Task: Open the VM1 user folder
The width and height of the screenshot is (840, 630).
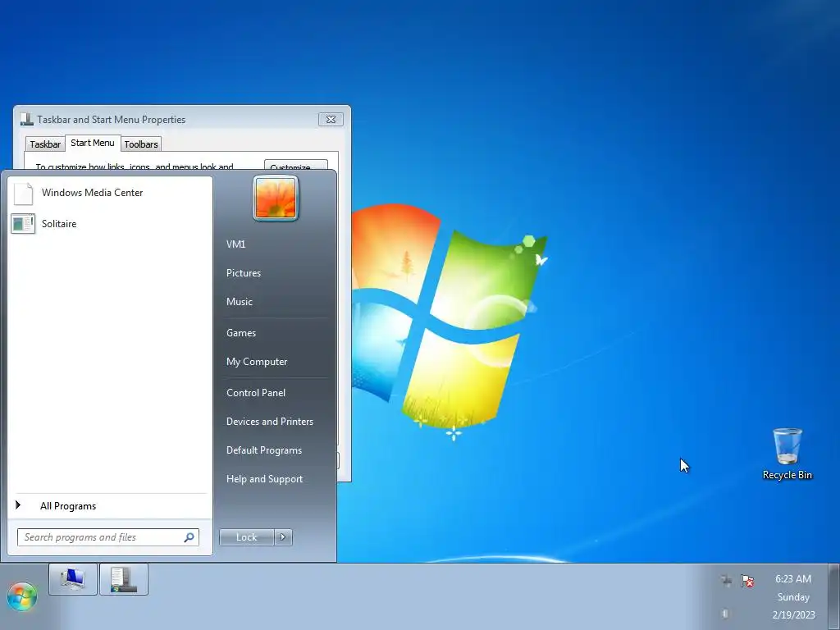Action: (x=235, y=244)
